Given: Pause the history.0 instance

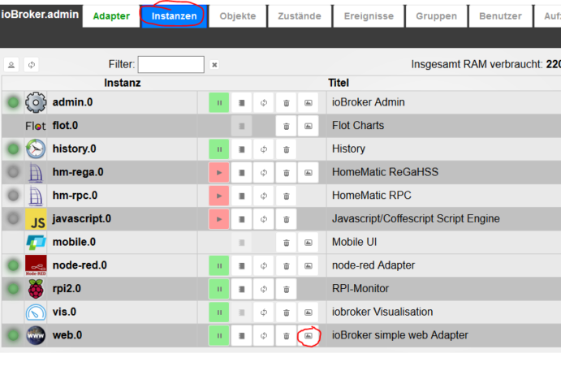Looking at the screenshot, I should 219,149.
